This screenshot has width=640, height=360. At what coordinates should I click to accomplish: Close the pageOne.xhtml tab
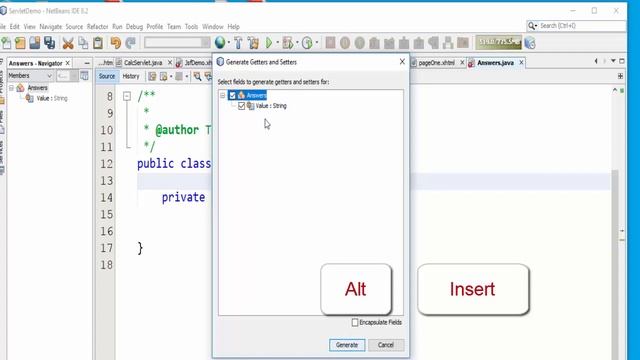[462, 63]
